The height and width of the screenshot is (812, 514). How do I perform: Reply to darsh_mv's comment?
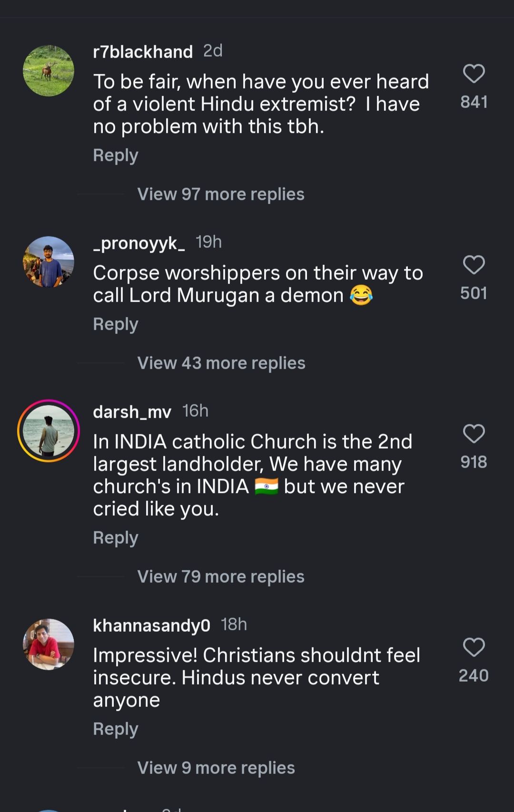pos(116,538)
